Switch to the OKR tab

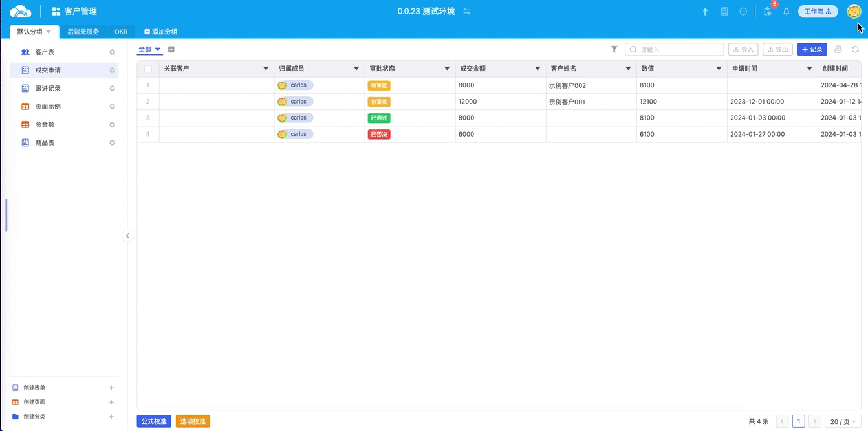[x=121, y=32]
